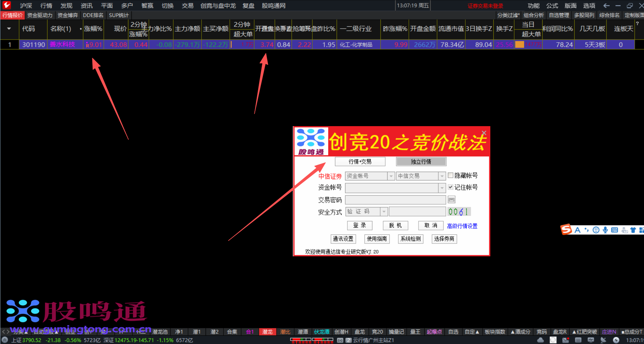Click the captcha code input field
The height and width of the screenshot is (344, 644).
point(417,211)
